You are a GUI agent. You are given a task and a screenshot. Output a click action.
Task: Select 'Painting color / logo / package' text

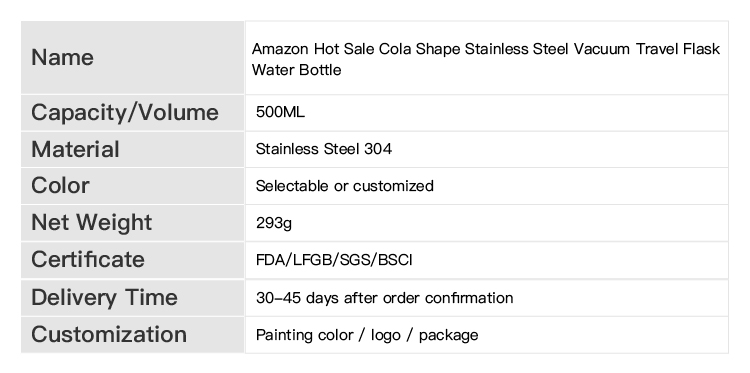(367, 335)
